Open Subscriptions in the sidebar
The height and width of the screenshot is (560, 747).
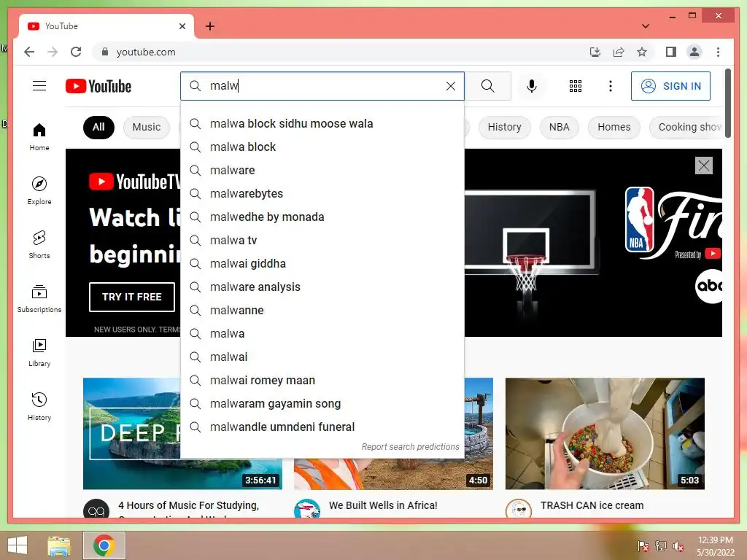39,298
